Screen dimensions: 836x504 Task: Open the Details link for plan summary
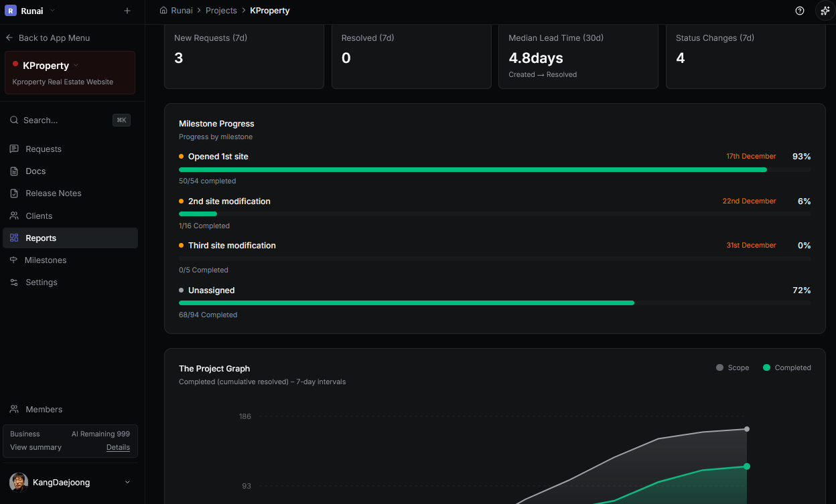[118, 448]
